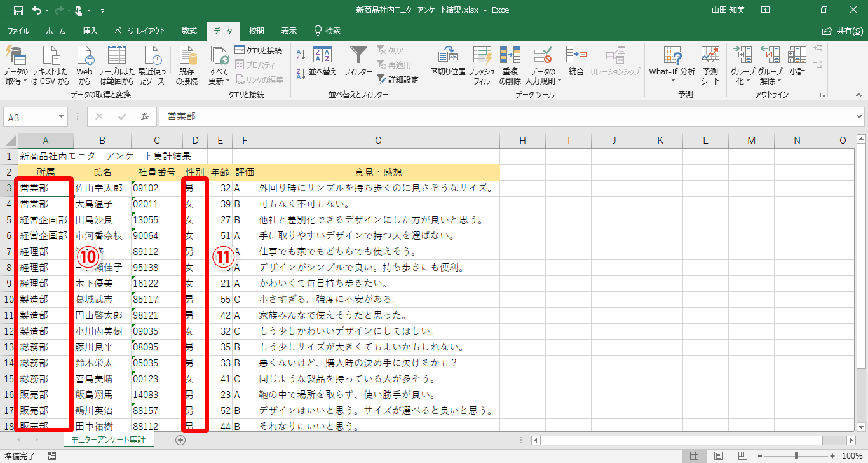Open 並べ替え sort dialog

click(x=323, y=61)
